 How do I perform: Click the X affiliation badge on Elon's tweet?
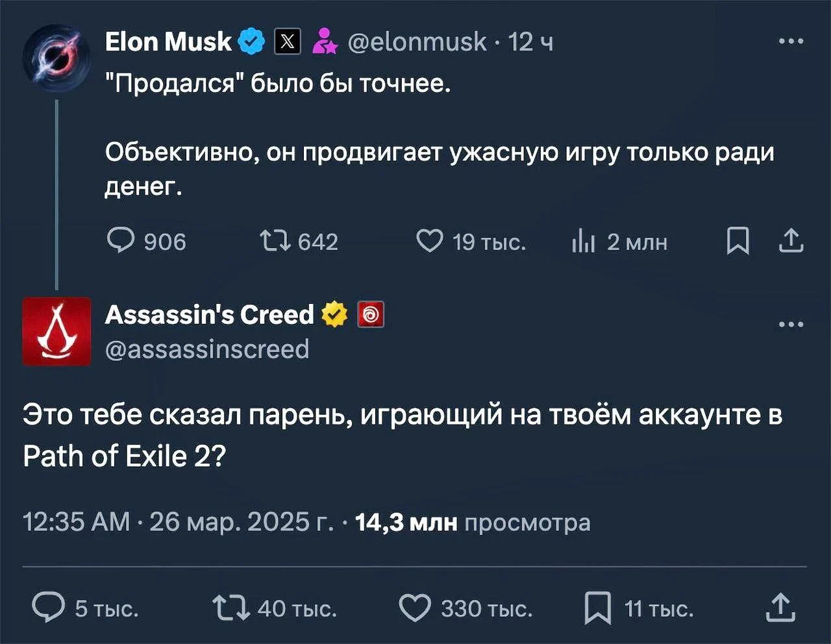286,40
